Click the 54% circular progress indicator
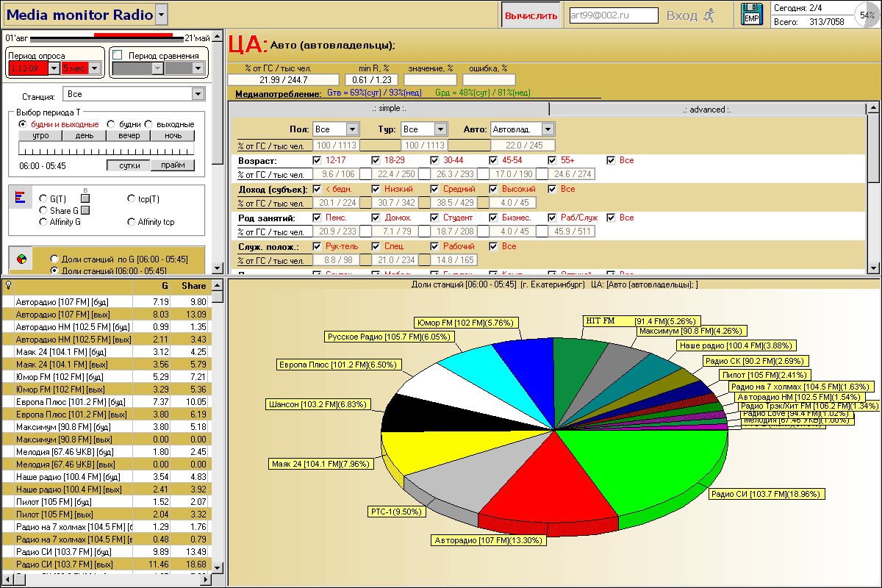Screen dimensions: 882x588 [x=865, y=15]
